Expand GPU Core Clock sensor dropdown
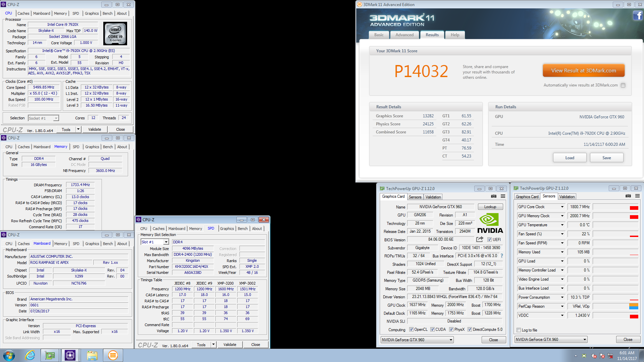The height and width of the screenshot is (362, 644). 562,207
